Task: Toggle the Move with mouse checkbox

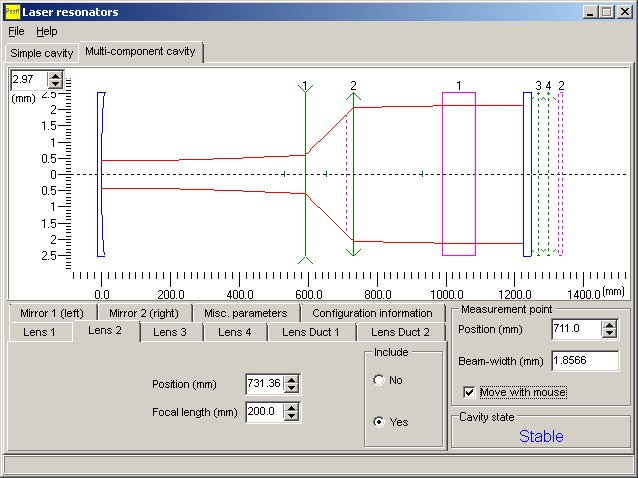Action: point(470,392)
